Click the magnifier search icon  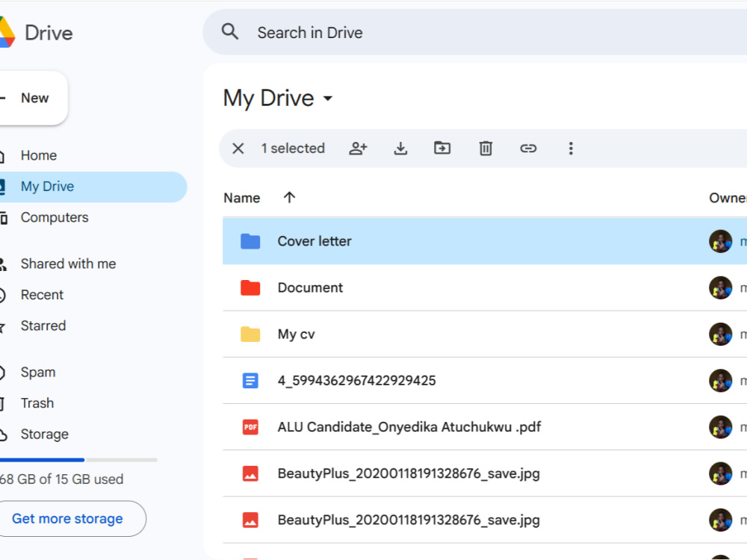230,32
